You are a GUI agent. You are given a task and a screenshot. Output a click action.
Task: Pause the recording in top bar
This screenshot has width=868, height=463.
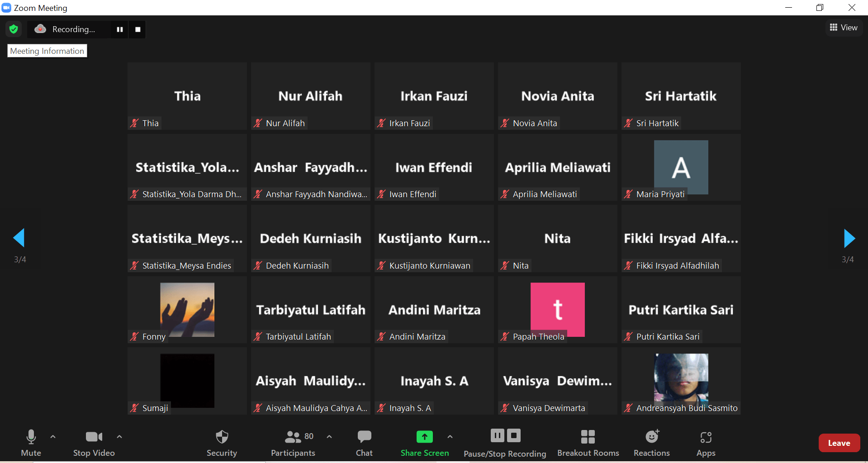(x=120, y=29)
